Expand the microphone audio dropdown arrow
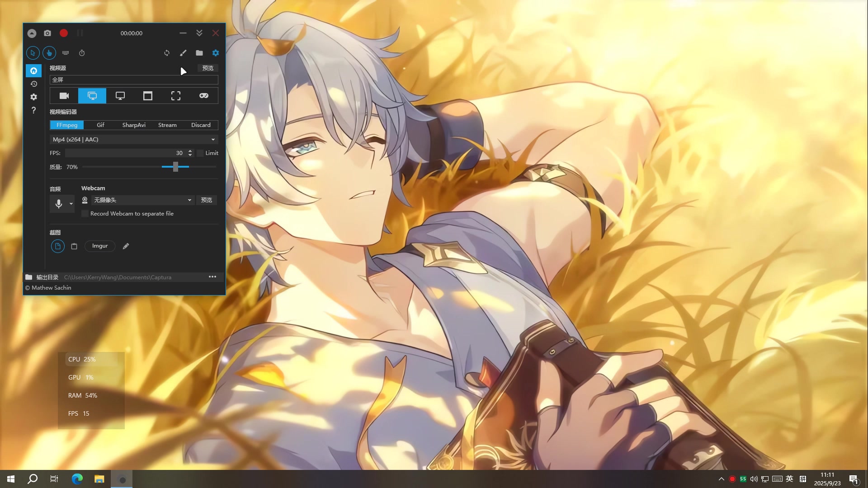 [x=71, y=204]
